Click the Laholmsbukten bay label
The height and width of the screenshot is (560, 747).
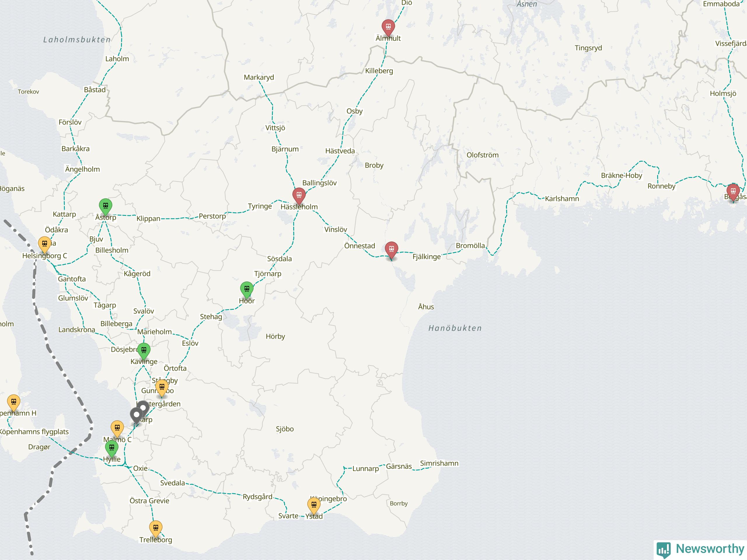tap(77, 40)
